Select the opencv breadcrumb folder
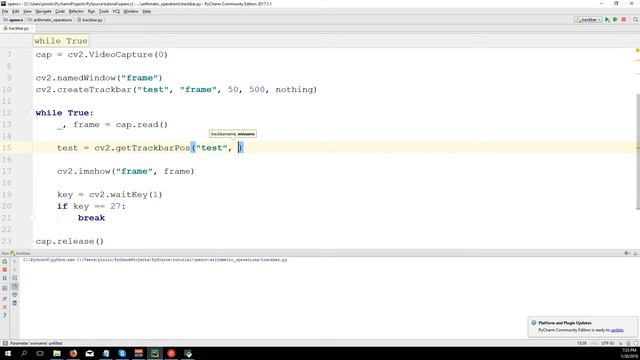 [13, 20]
